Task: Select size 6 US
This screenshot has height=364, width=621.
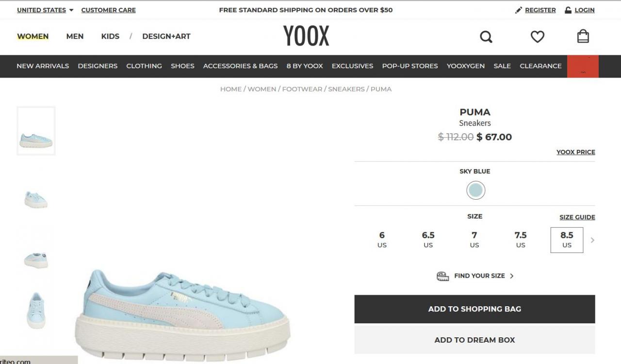Action: [x=382, y=240]
